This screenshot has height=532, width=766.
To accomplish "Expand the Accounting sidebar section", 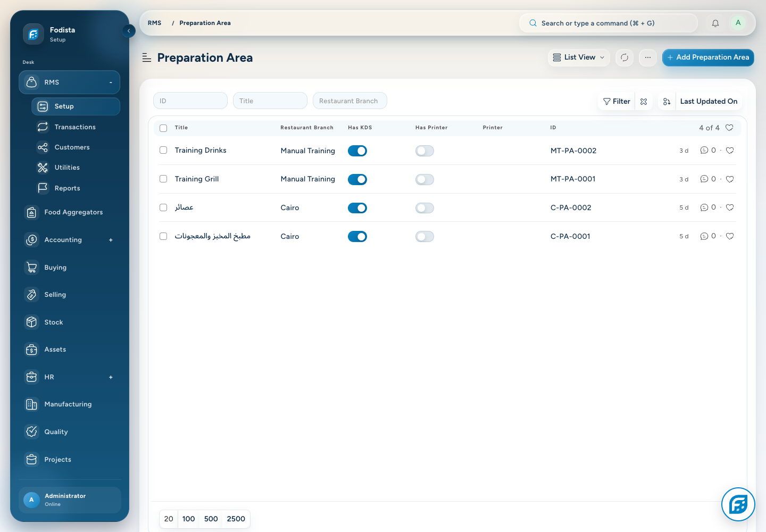I will pyautogui.click(x=111, y=240).
